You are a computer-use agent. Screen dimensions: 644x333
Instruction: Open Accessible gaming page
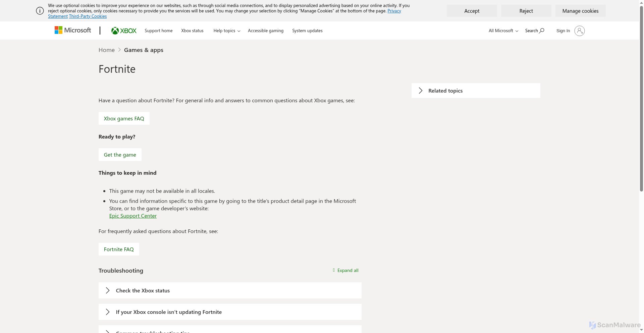tap(265, 31)
